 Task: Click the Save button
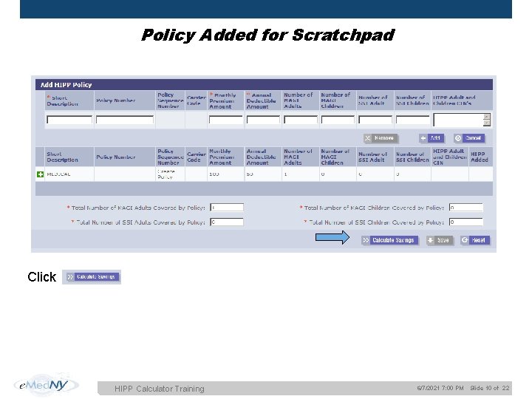440,240
